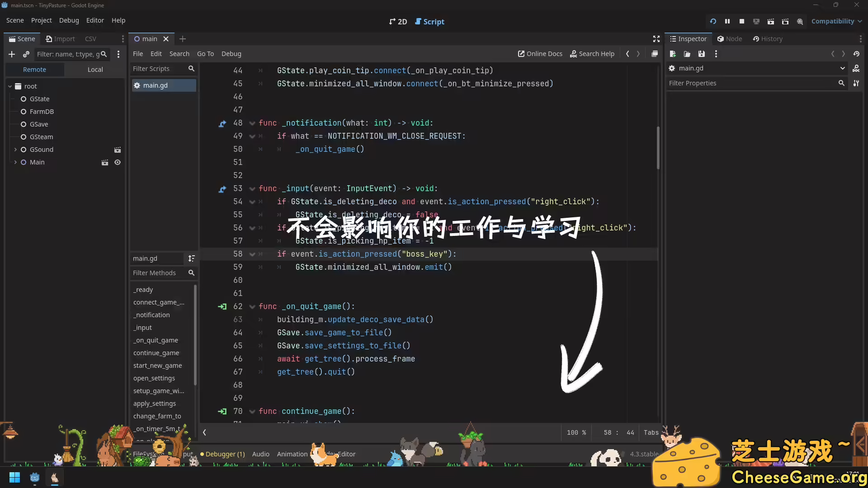
Task: Collapse the root tree node
Action: pos(10,86)
